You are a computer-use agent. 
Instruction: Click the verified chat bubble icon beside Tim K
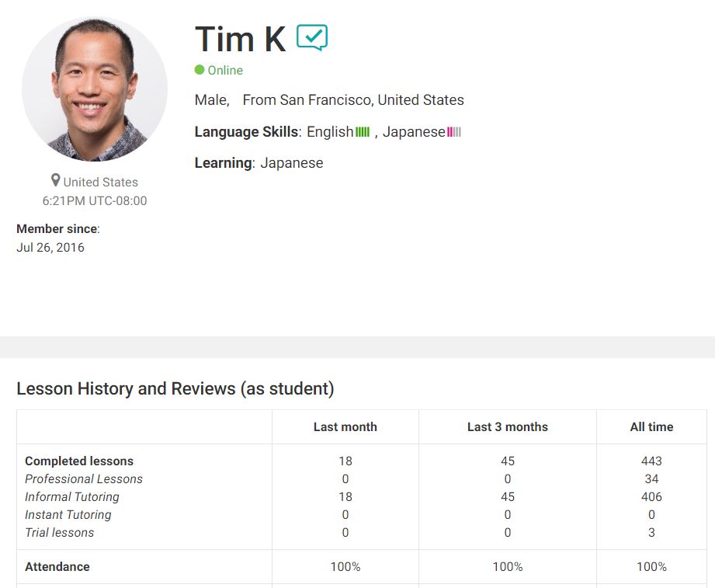tap(312, 37)
